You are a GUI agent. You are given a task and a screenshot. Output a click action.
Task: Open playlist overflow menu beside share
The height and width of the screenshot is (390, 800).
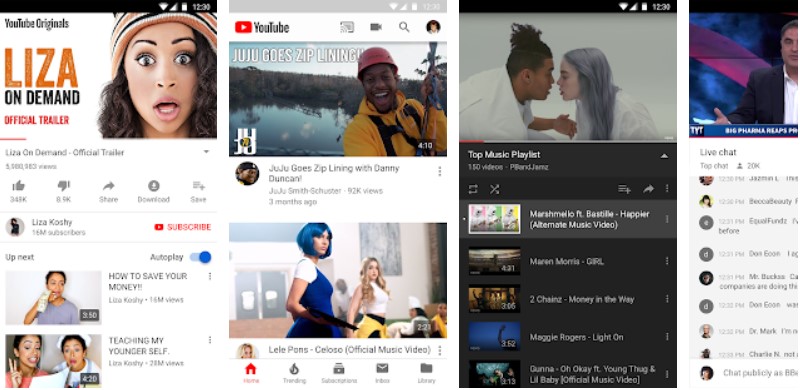667,189
